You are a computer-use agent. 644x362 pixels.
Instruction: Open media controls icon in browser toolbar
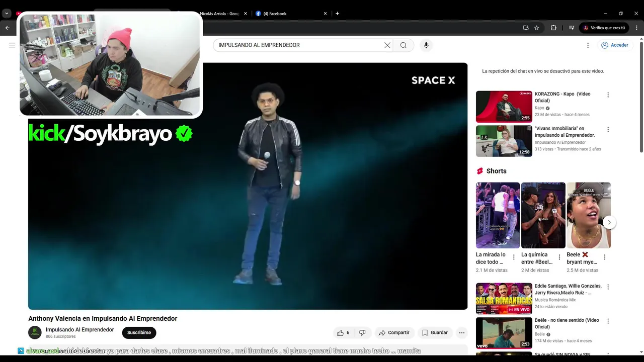coord(571,28)
